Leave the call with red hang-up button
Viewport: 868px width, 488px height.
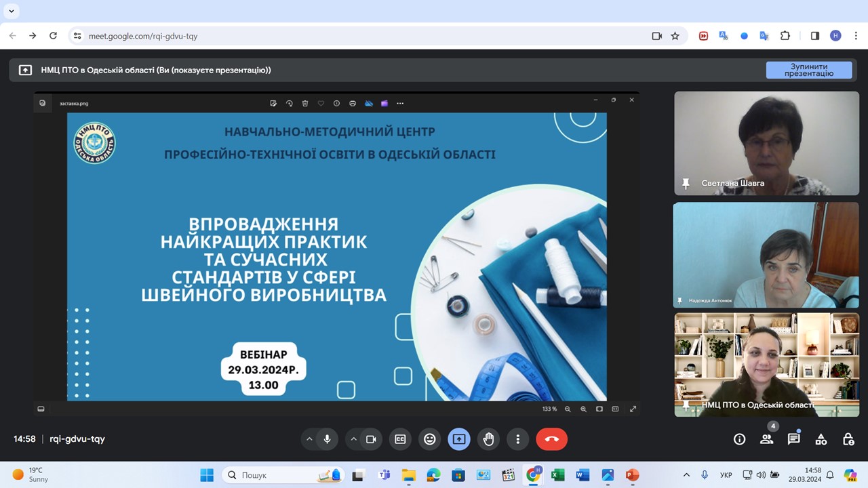[551, 439]
